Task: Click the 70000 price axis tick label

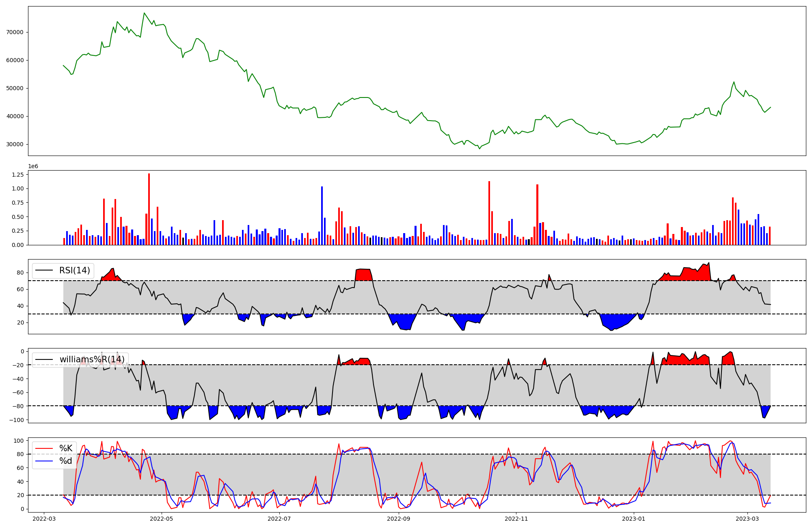Action: click(x=15, y=32)
